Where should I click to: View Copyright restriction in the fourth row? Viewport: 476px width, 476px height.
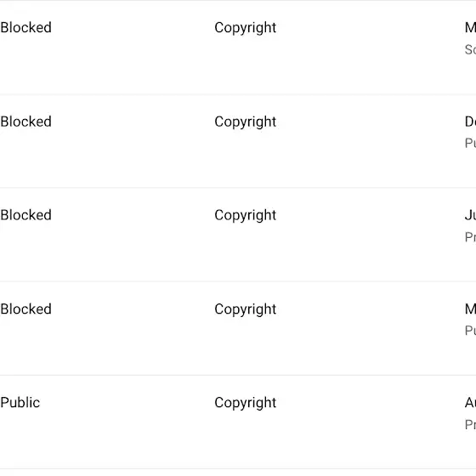(246, 309)
